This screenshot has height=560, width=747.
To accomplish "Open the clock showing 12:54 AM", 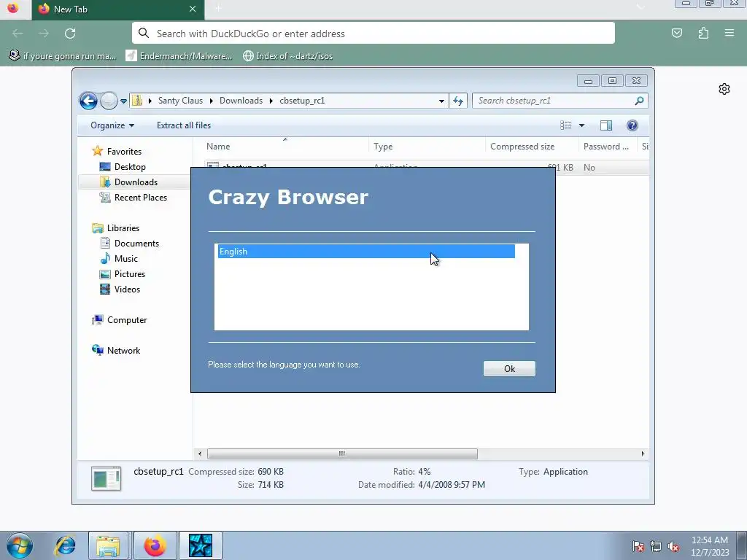I will click(x=710, y=546).
